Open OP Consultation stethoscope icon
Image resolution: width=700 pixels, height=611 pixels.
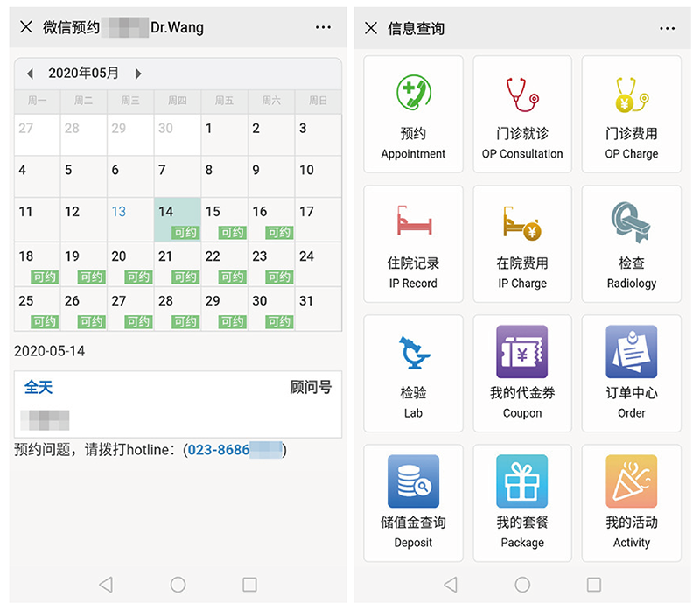[522, 94]
